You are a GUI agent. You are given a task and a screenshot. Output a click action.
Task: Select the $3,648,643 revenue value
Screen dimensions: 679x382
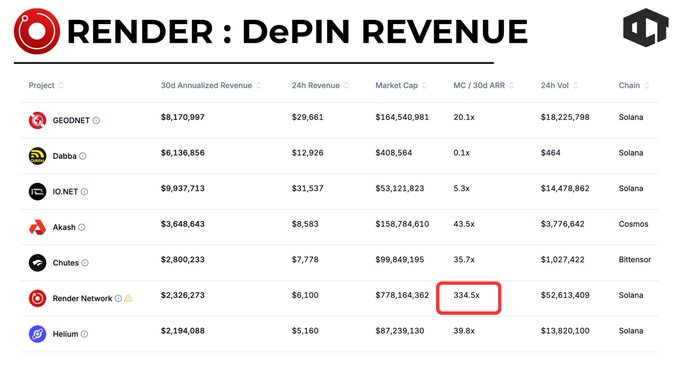[183, 224]
